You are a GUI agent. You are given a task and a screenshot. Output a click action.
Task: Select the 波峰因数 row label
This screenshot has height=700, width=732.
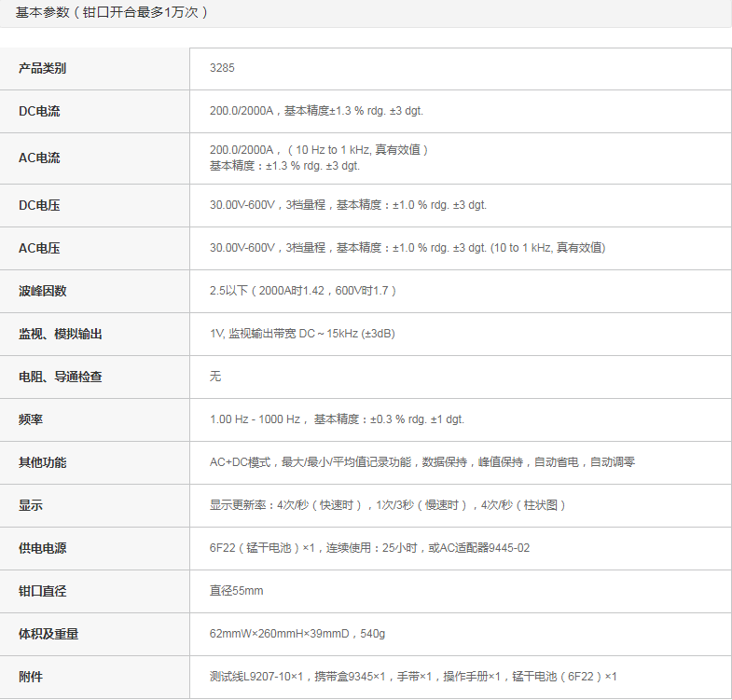pyautogui.click(x=43, y=291)
